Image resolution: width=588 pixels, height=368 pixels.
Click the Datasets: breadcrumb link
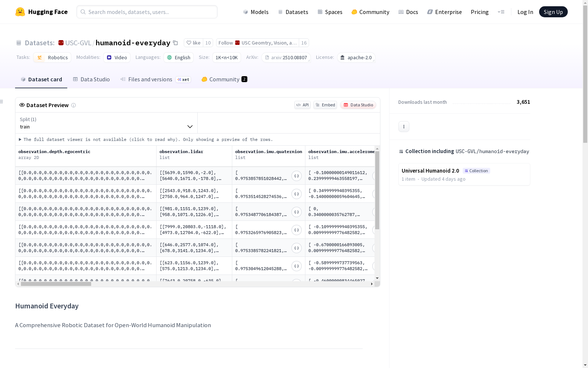(x=40, y=43)
